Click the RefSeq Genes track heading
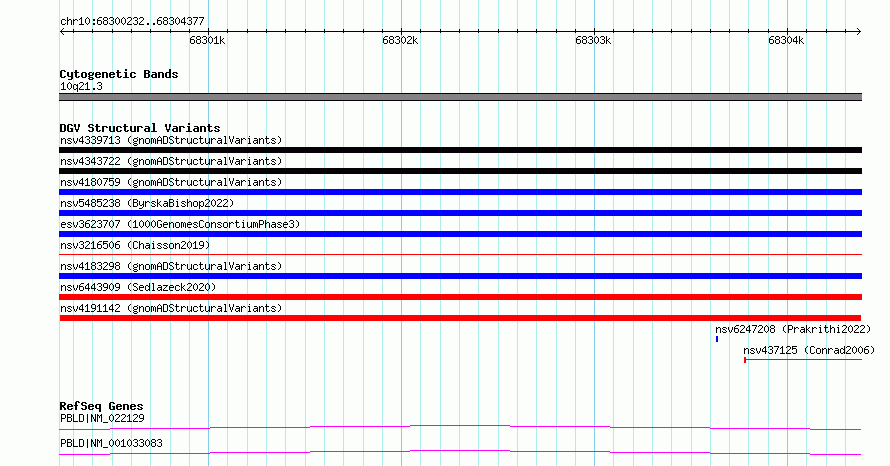This screenshot has height=466, width=890. [102, 406]
